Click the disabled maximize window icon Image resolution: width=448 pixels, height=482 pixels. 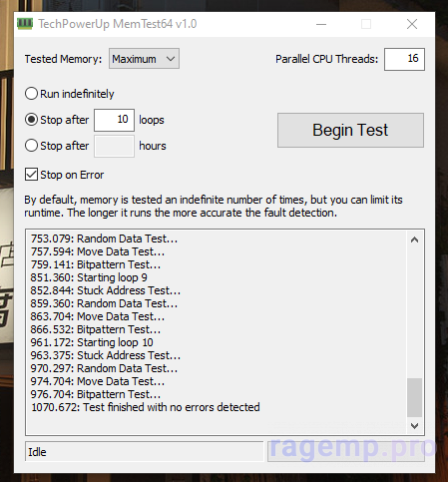tap(366, 24)
